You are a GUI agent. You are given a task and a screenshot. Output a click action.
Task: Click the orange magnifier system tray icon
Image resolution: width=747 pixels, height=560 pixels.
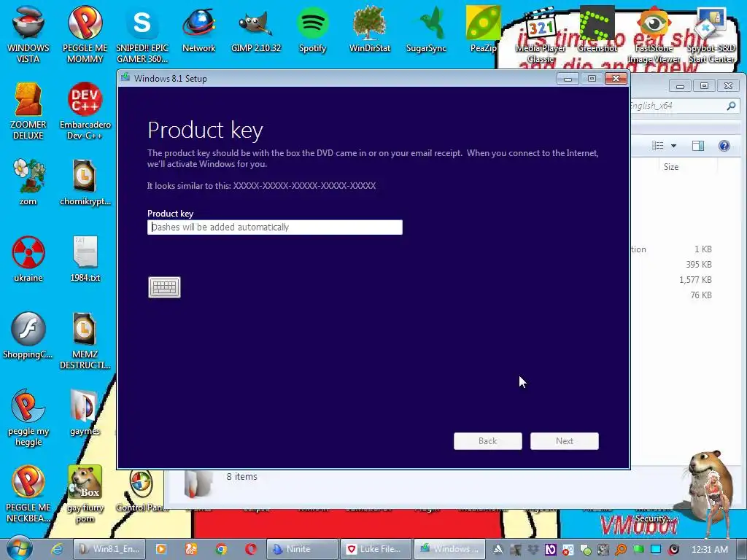pyautogui.click(x=620, y=550)
